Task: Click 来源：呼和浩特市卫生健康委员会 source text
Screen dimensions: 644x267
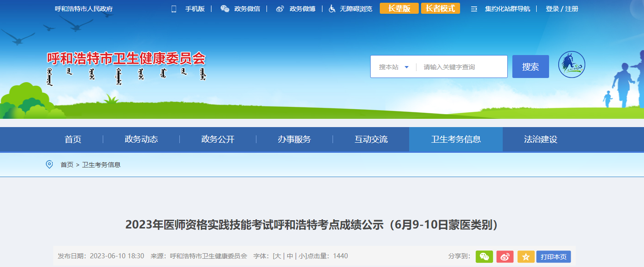Action: [199, 256]
